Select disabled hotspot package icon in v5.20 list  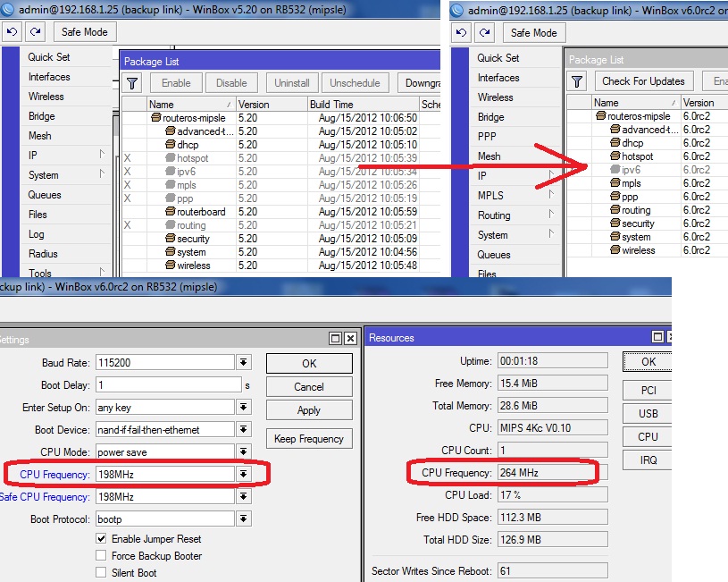(171, 158)
